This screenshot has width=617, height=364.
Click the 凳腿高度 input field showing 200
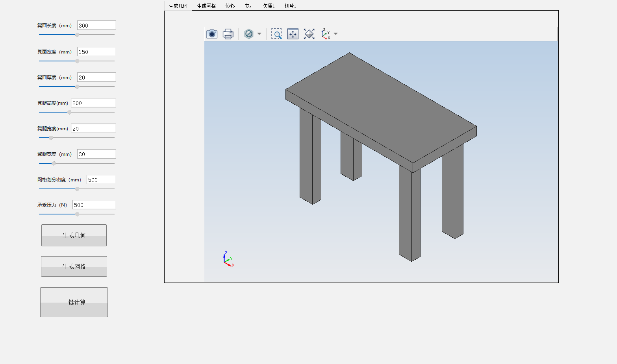[93, 103]
